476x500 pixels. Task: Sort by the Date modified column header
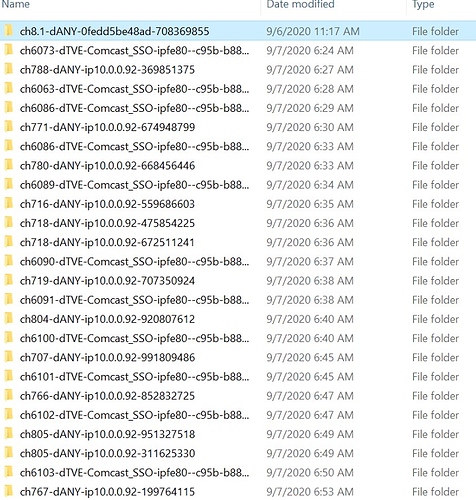coord(300,4)
